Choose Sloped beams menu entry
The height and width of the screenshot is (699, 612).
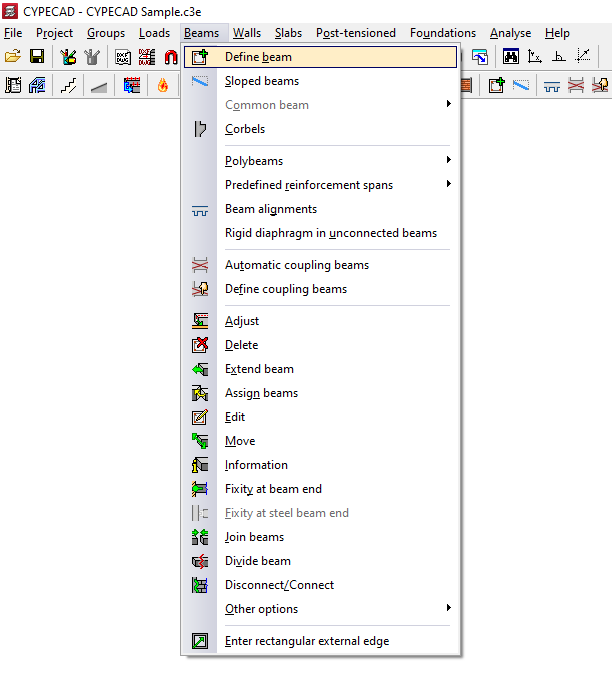click(x=320, y=81)
